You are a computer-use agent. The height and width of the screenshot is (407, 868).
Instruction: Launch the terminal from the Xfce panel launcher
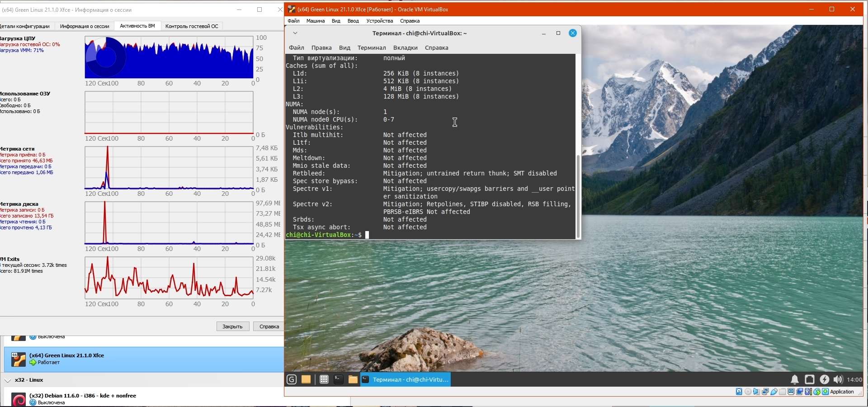click(x=338, y=380)
